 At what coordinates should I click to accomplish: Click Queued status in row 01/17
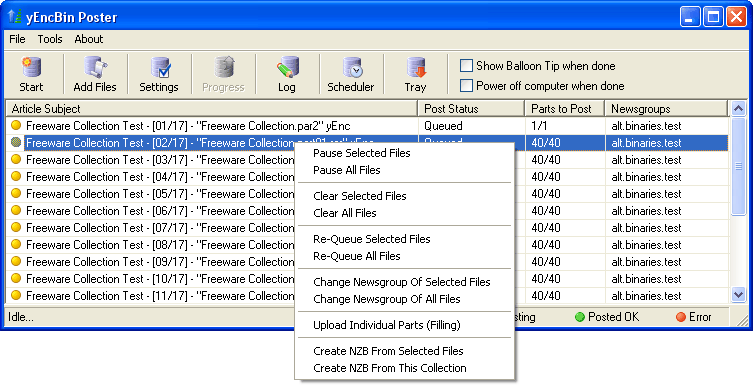click(x=443, y=126)
